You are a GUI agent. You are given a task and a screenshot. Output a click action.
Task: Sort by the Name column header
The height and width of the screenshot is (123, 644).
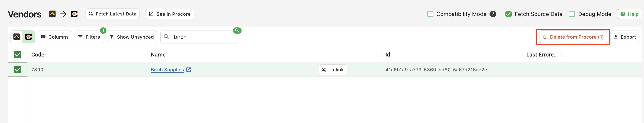tap(158, 55)
